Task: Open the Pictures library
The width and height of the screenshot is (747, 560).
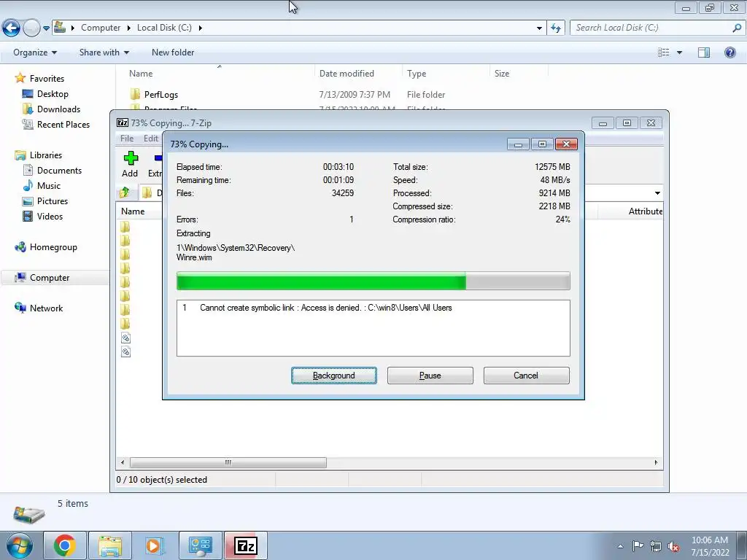Action: [53, 201]
